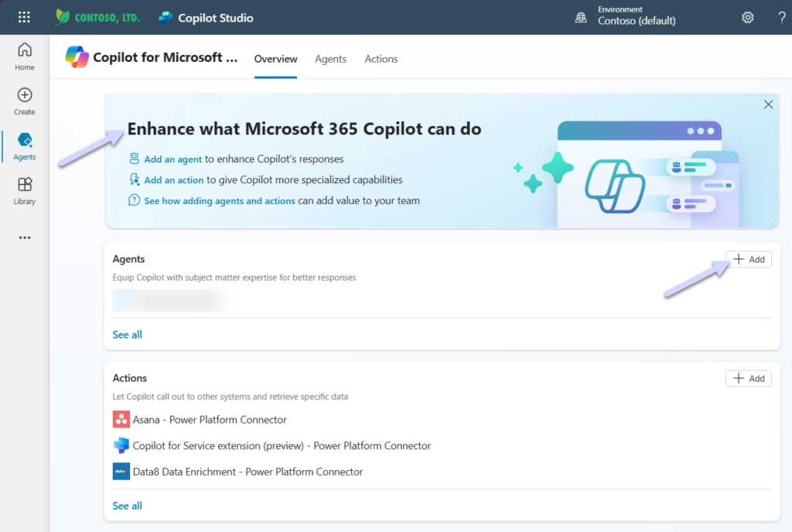Click the Agents section heading
The image size is (792, 532).
128,259
